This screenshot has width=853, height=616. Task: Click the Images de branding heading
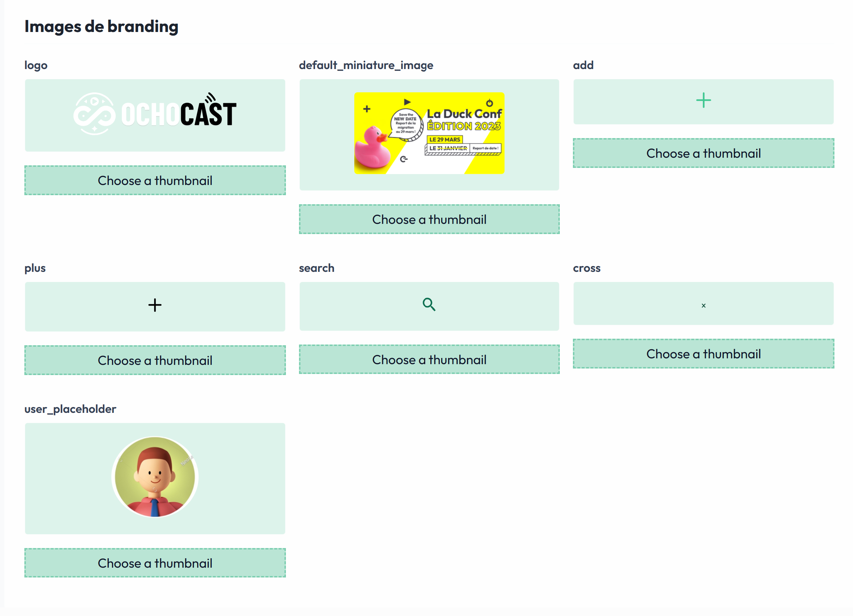pos(101,26)
